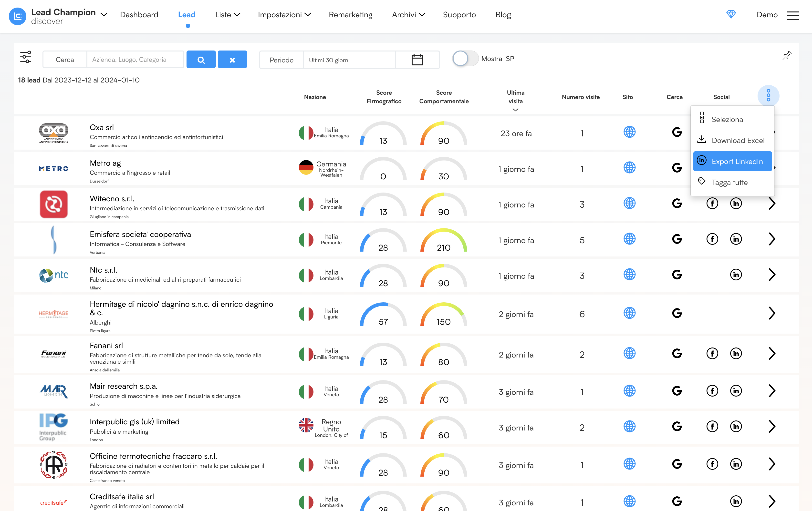Image resolution: width=812 pixels, height=511 pixels.
Task: Click the Score Firmografico column header
Action: pyautogui.click(x=384, y=97)
